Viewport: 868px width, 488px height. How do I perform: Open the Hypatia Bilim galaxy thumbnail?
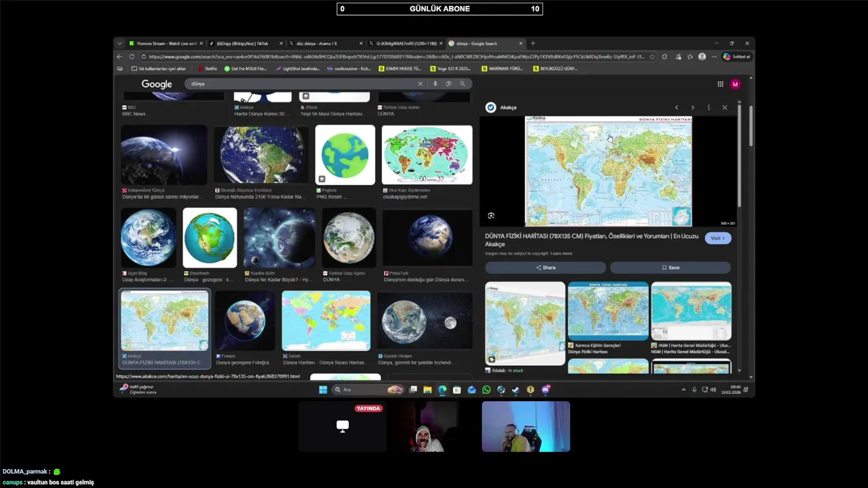(x=279, y=238)
